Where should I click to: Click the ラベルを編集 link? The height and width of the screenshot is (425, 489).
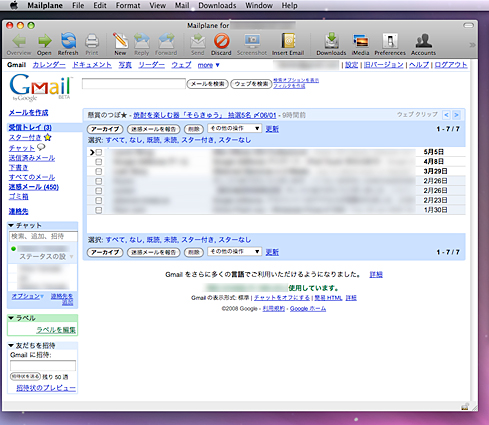tap(56, 330)
